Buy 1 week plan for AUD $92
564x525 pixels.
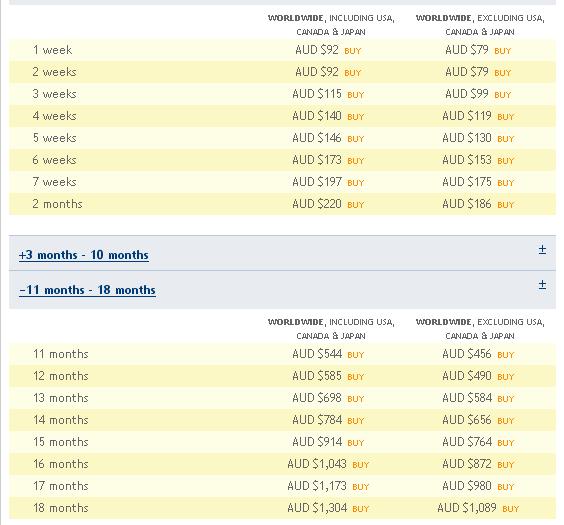click(x=352, y=51)
